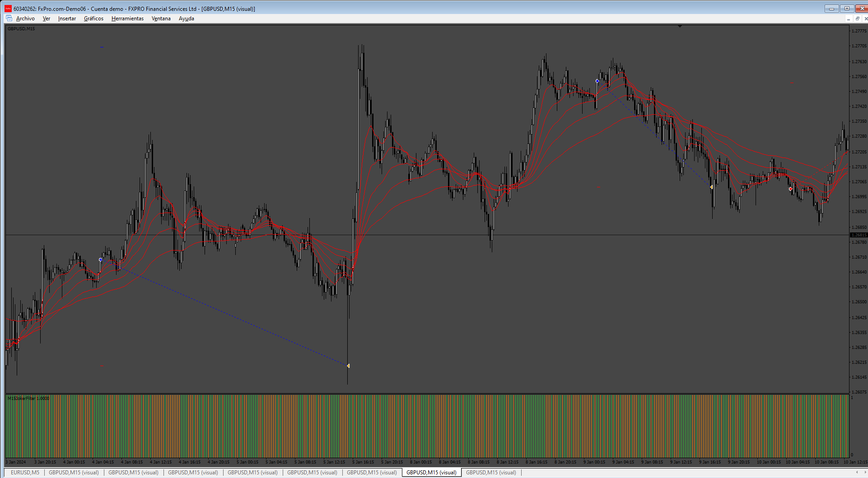This screenshot has height=478, width=868.
Task: Open the Herramientas menu
Action: click(127, 19)
